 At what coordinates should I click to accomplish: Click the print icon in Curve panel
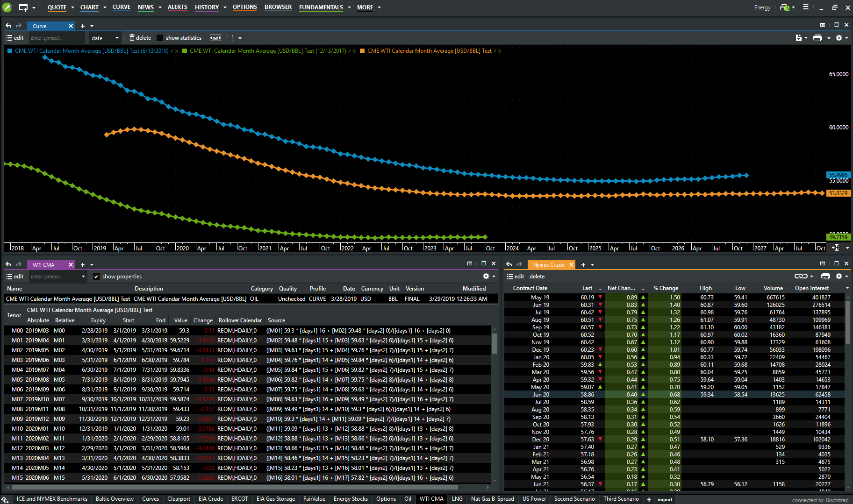[x=817, y=38]
